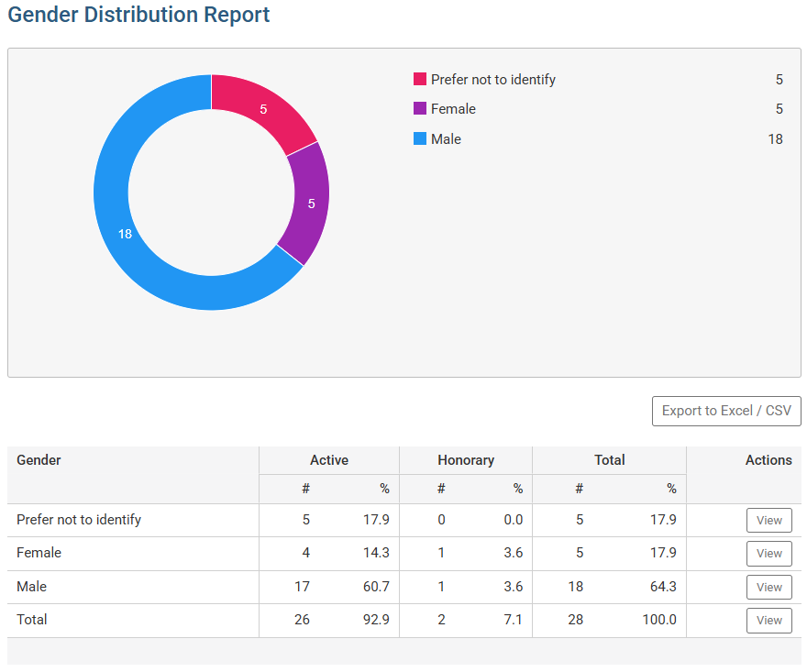Click the Gender column header
This screenshot has width=807, height=672.
(x=39, y=460)
